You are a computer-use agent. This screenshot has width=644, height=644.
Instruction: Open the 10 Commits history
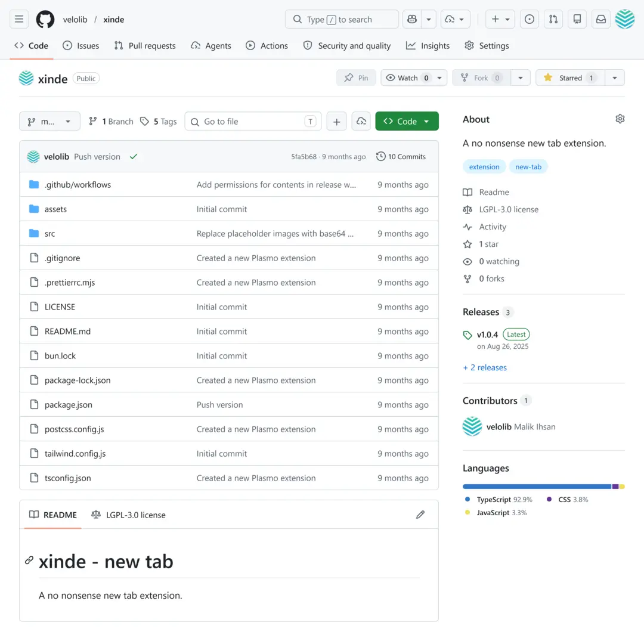coord(401,156)
